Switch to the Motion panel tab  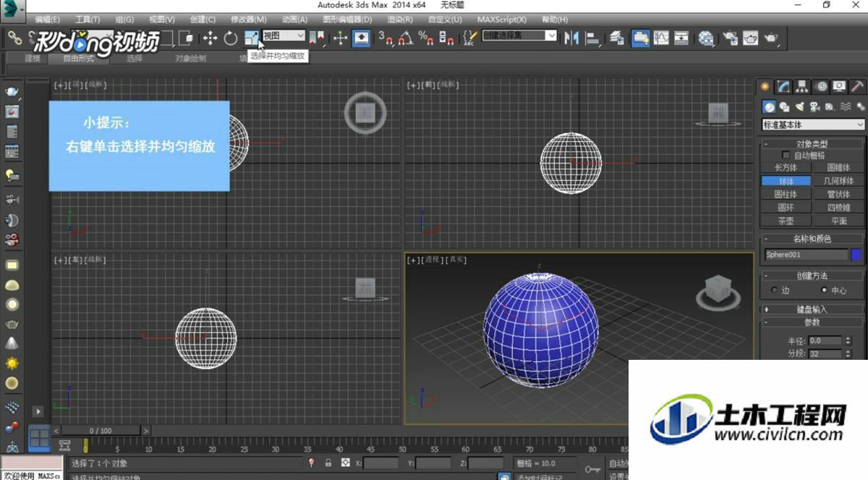click(821, 87)
